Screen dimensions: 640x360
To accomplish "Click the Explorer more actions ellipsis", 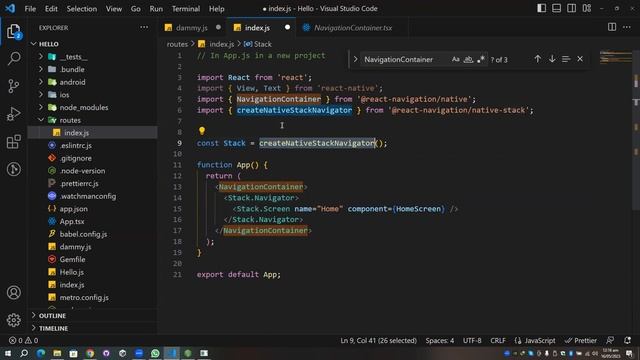I will pyautogui.click(x=144, y=27).
